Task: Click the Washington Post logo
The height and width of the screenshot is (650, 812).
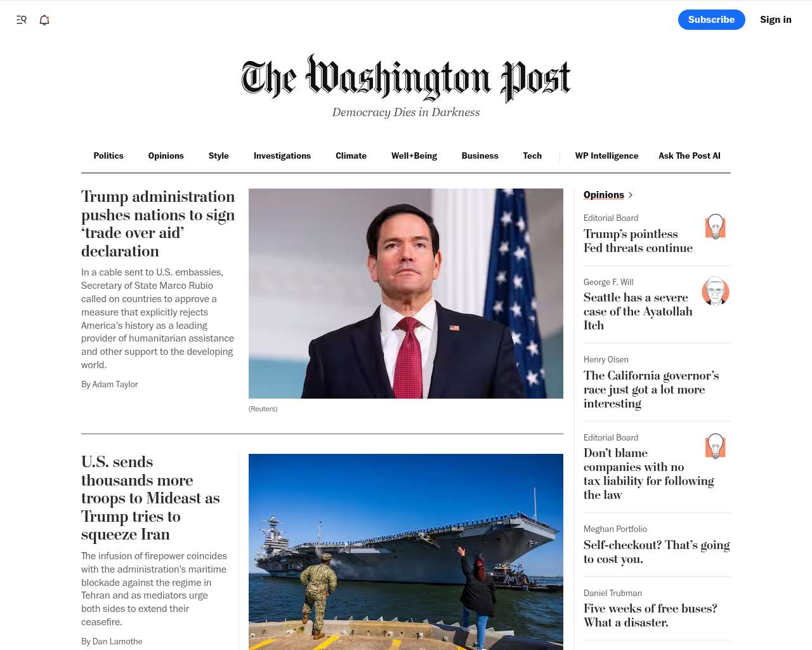Action: [406, 79]
